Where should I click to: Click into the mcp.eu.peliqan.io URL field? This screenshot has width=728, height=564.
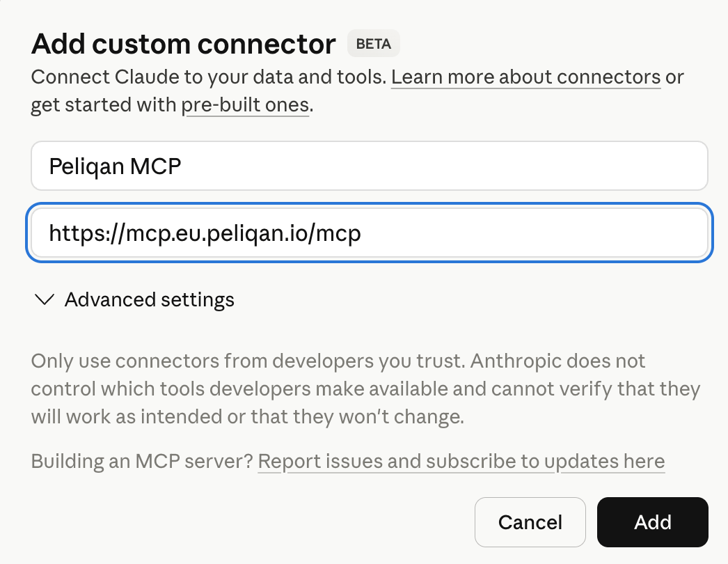coord(369,233)
